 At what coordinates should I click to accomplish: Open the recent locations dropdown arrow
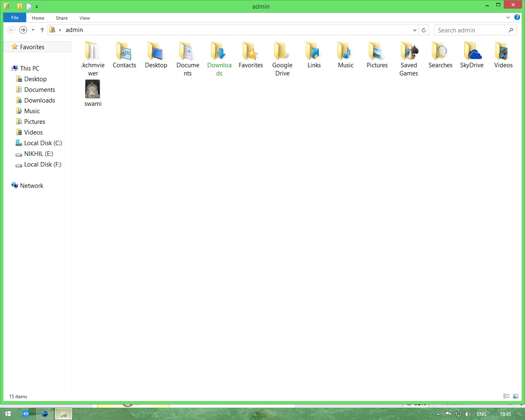33,30
